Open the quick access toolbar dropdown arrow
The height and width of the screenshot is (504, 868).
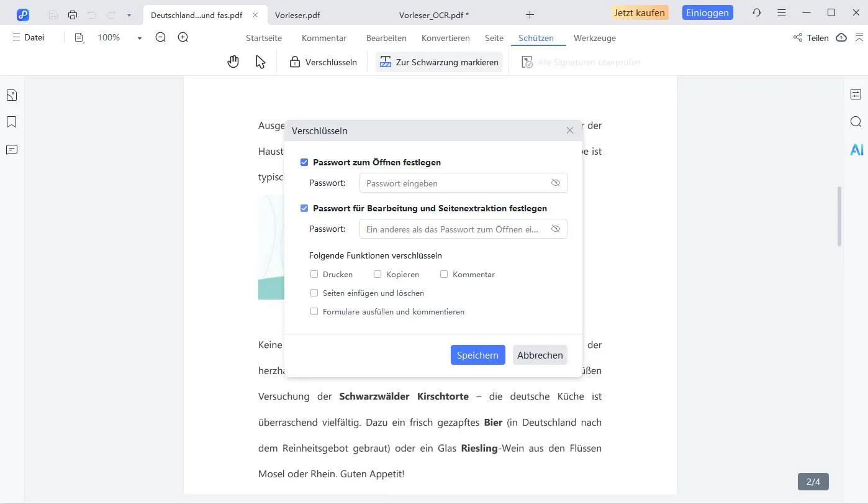129,15
